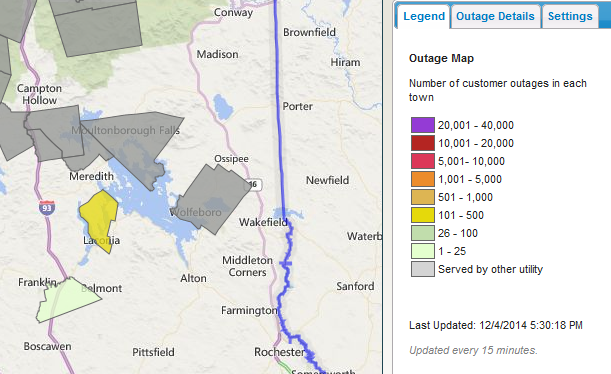This screenshot has height=374, width=611.
Task: Click the Rochester town label on map
Action: pos(279,352)
